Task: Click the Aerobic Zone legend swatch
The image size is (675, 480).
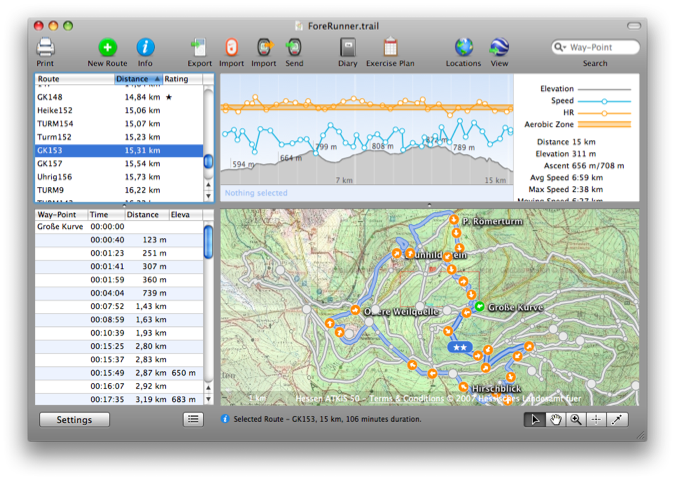Action: pyautogui.click(x=604, y=124)
